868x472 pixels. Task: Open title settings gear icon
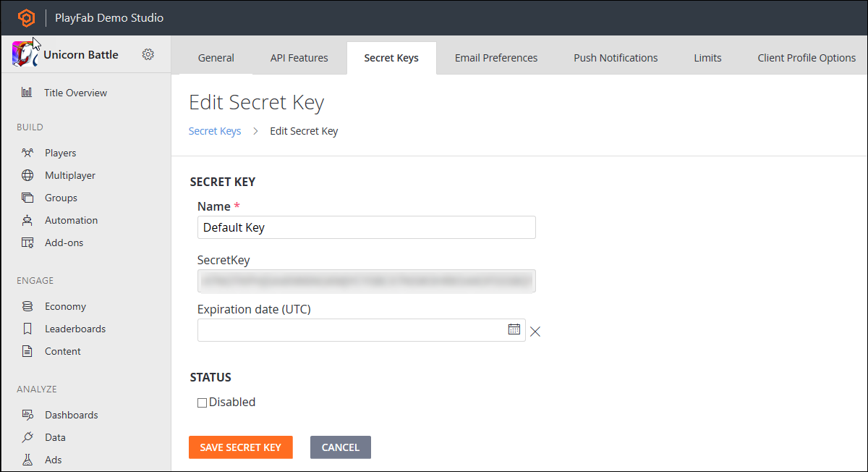click(148, 54)
